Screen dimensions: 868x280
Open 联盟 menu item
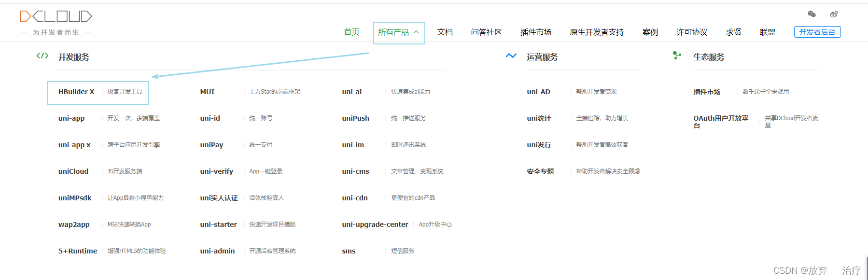point(767,32)
